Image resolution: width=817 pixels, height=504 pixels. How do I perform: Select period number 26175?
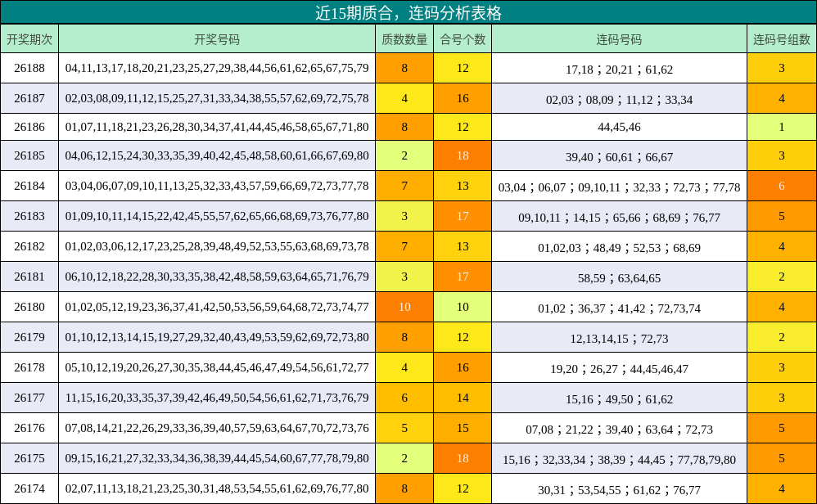pyautogui.click(x=29, y=457)
